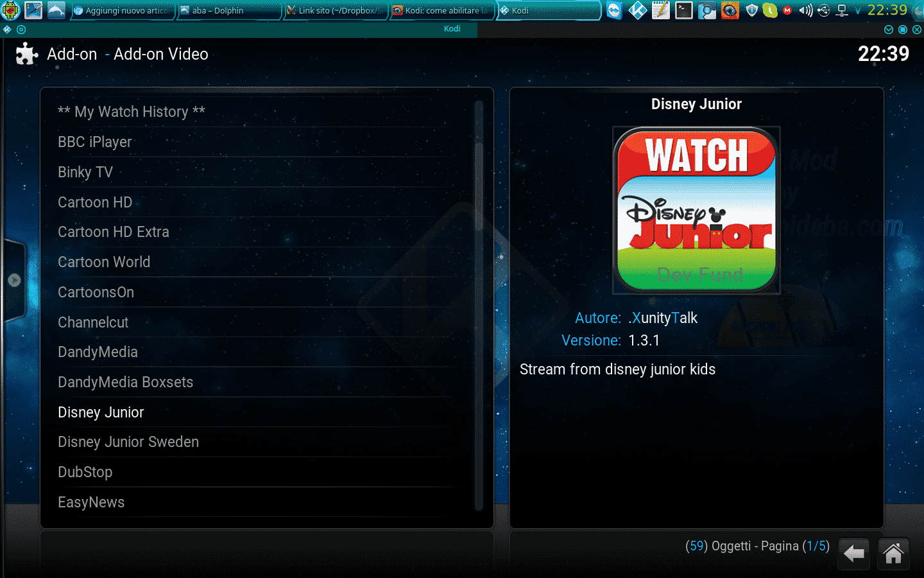Viewport: 924px width, 578px height.
Task: Click the Oggetti - Pagina (1/5) counter
Action: [757, 546]
